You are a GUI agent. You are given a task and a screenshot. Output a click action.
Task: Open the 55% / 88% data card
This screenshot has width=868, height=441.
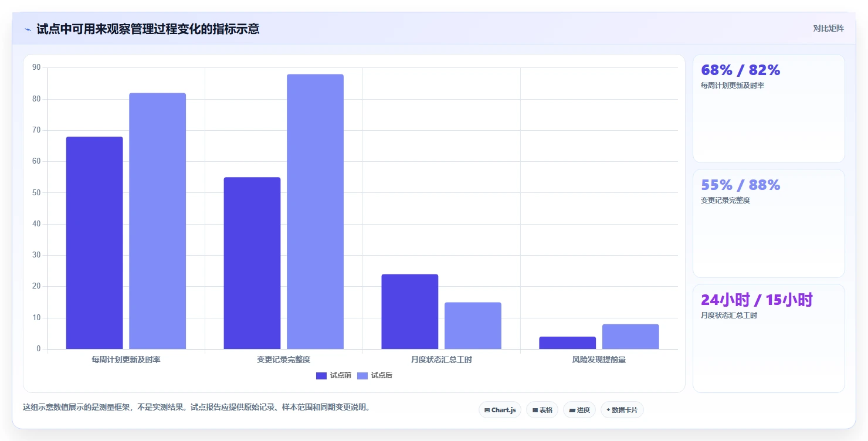coord(769,223)
